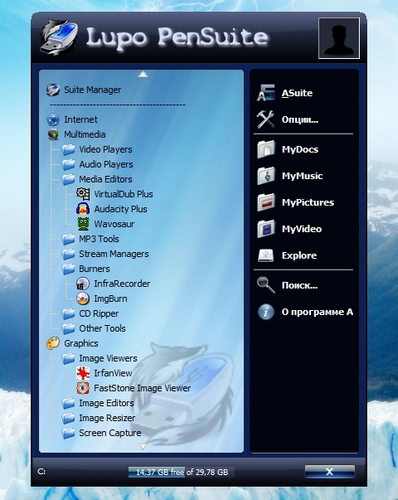The height and width of the screenshot is (500, 398).
Task: Open the MyPictures folder shortcut
Action: click(296, 202)
